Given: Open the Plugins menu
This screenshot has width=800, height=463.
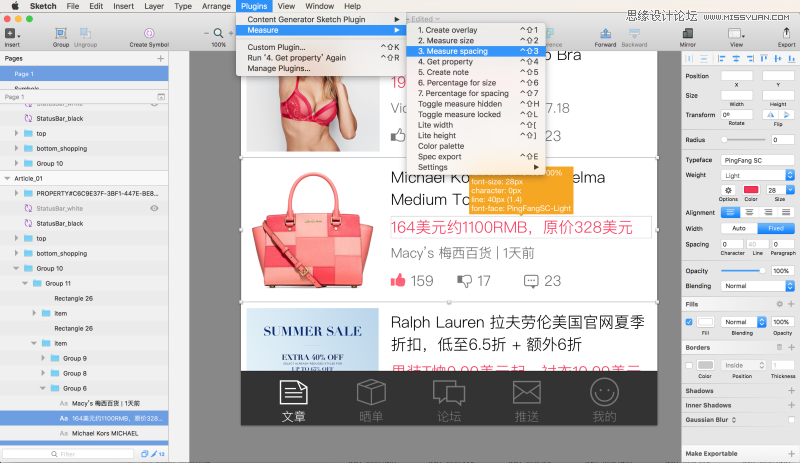Looking at the screenshot, I should point(254,6).
